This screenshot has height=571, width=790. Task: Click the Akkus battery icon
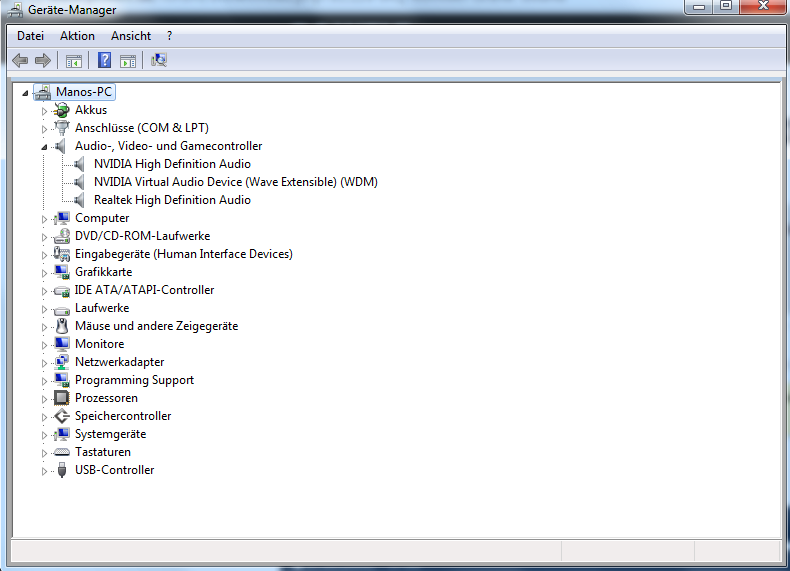61,110
